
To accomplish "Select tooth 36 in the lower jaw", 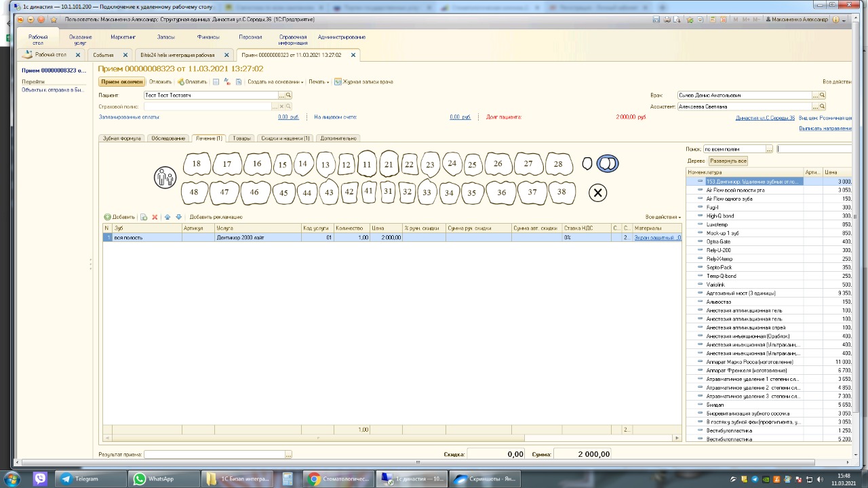I will point(501,192).
